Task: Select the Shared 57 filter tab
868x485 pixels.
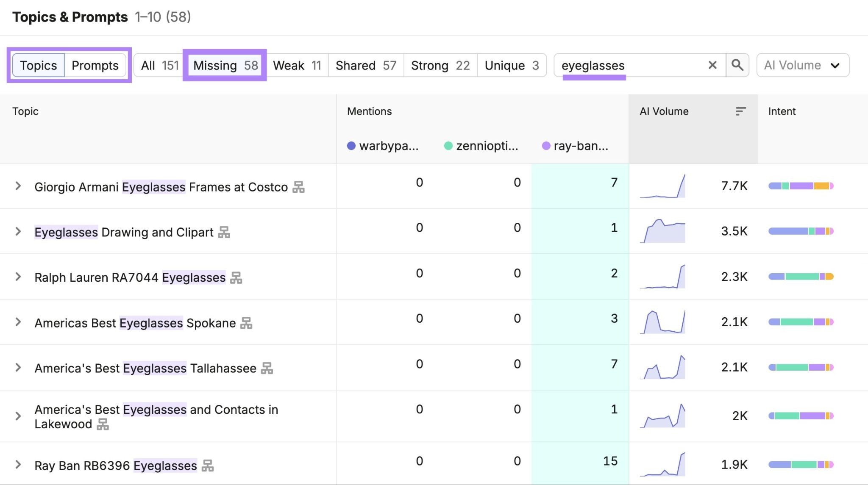Action: 366,65
